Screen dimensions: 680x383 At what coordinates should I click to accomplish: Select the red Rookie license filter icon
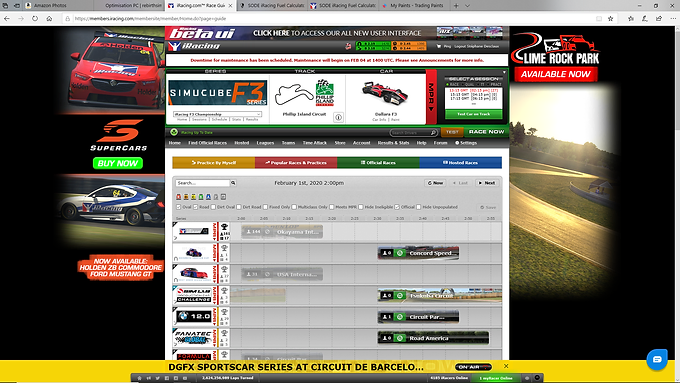coord(179,197)
